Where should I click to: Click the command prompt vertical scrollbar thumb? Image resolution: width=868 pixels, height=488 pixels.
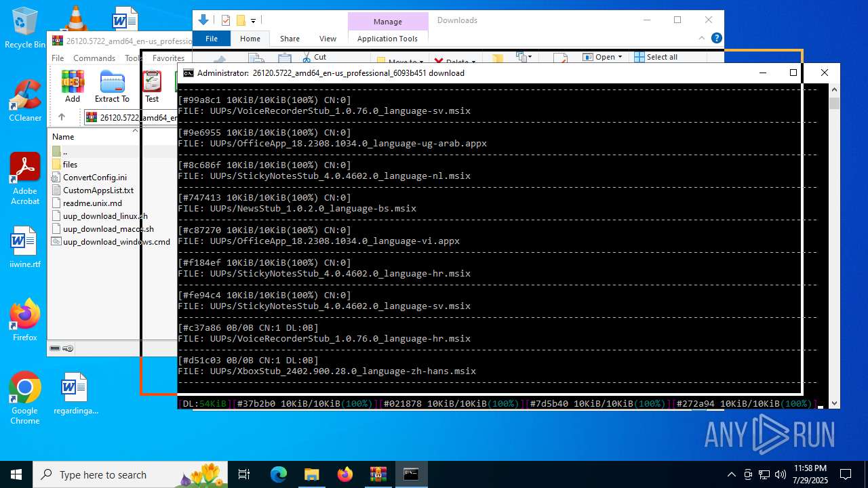(x=834, y=103)
